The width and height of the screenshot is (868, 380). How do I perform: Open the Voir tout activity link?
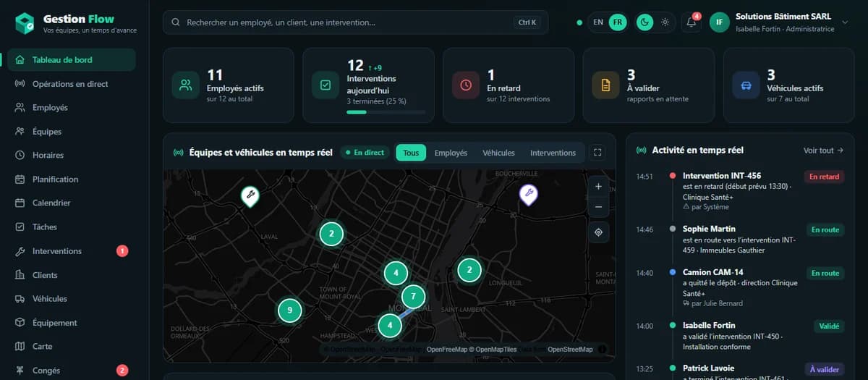823,151
